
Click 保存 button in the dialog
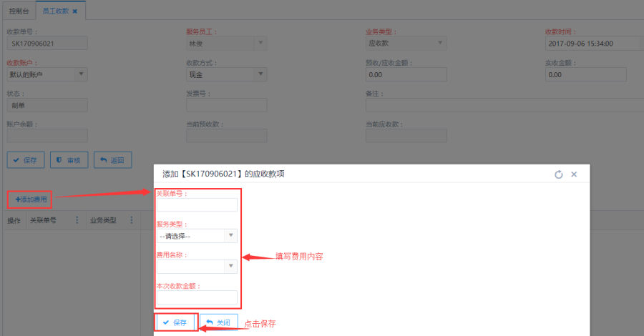click(x=175, y=322)
